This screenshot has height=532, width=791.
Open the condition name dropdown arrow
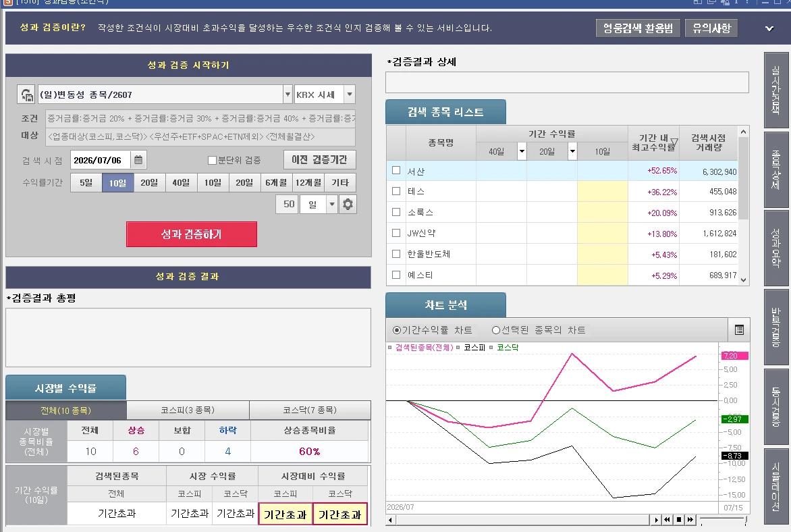point(288,95)
